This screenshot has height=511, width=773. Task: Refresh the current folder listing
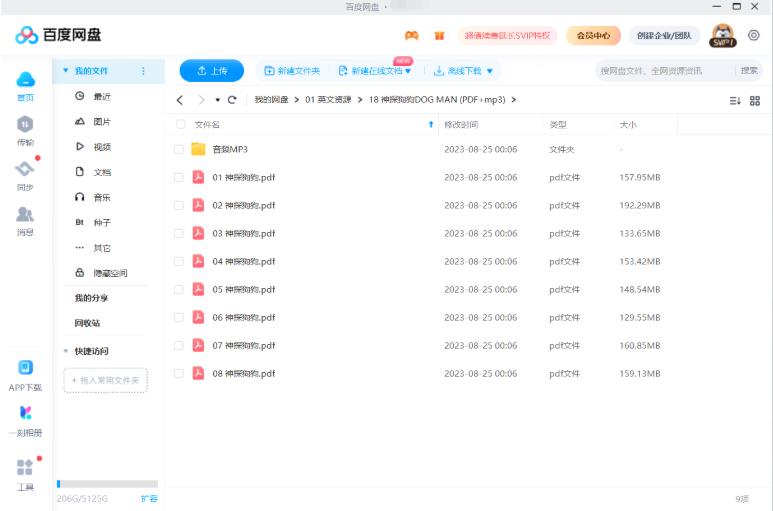pos(232,100)
